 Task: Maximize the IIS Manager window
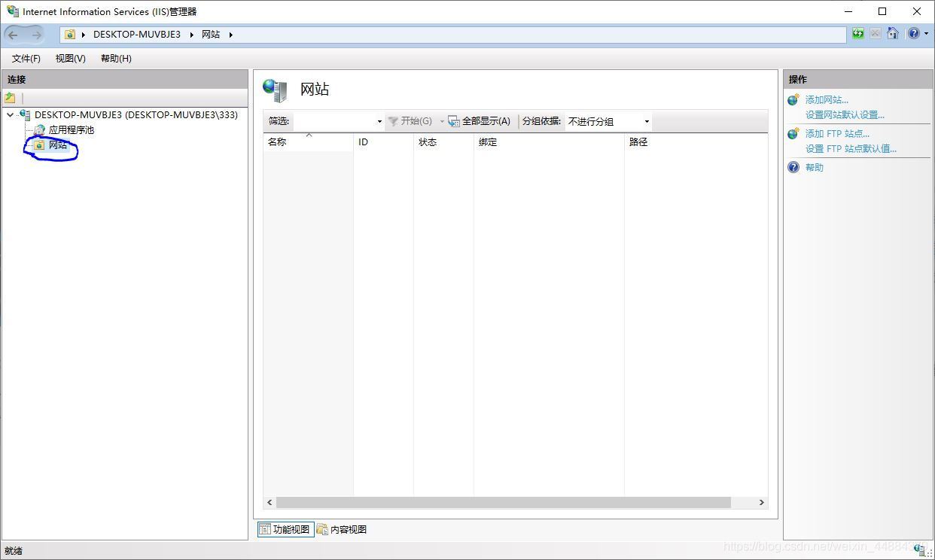[882, 11]
